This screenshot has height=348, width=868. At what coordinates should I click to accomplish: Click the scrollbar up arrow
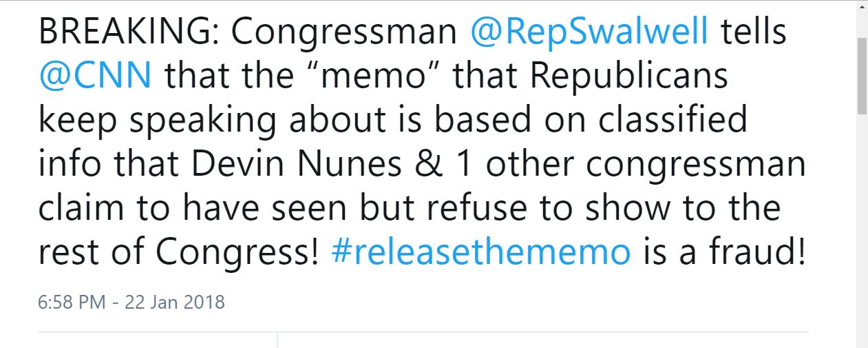click(x=862, y=7)
